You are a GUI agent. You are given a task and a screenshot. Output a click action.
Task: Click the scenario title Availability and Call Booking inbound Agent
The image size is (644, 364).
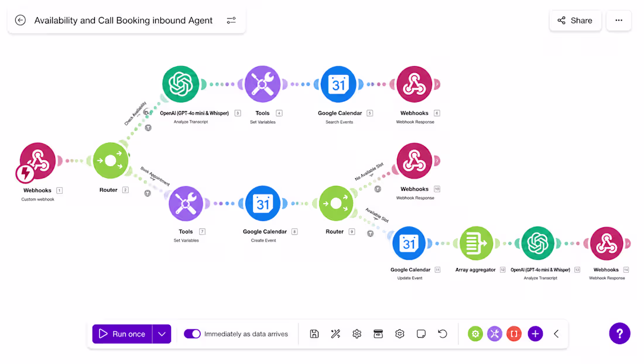tap(123, 20)
